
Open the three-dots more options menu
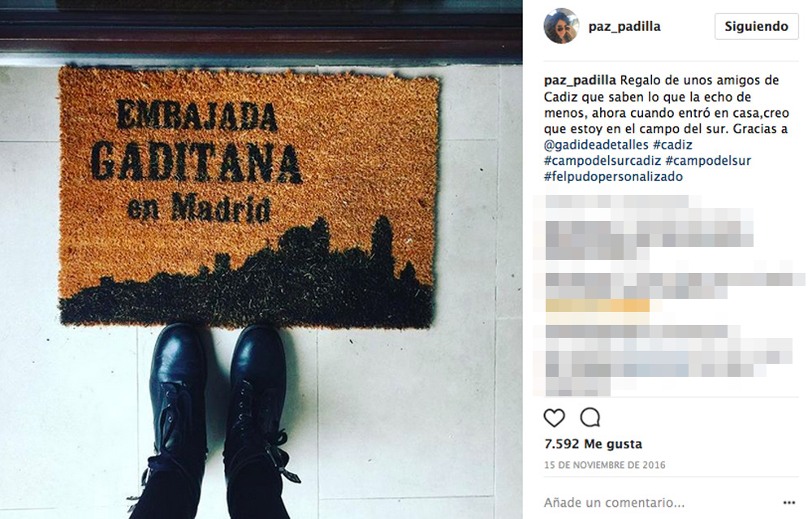(x=788, y=503)
